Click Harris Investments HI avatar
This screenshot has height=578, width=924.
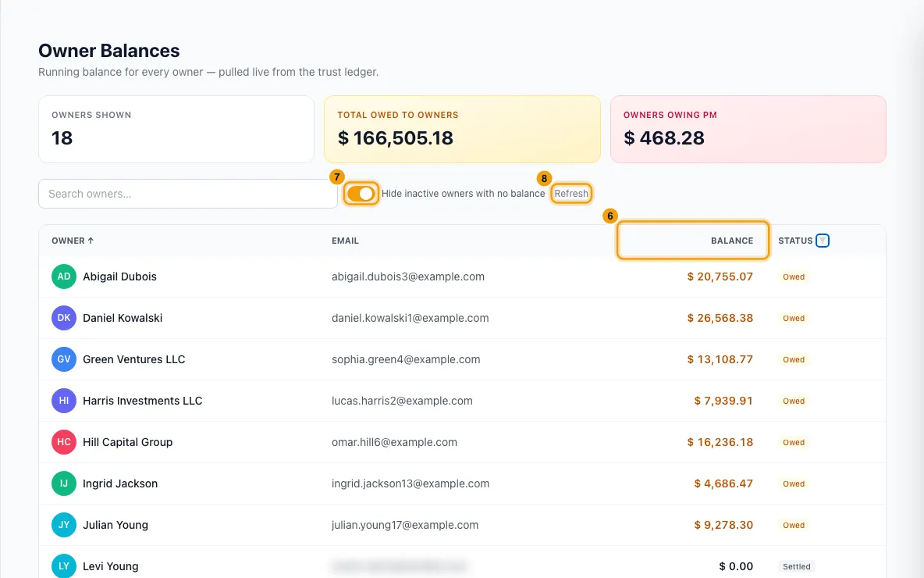tap(64, 401)
